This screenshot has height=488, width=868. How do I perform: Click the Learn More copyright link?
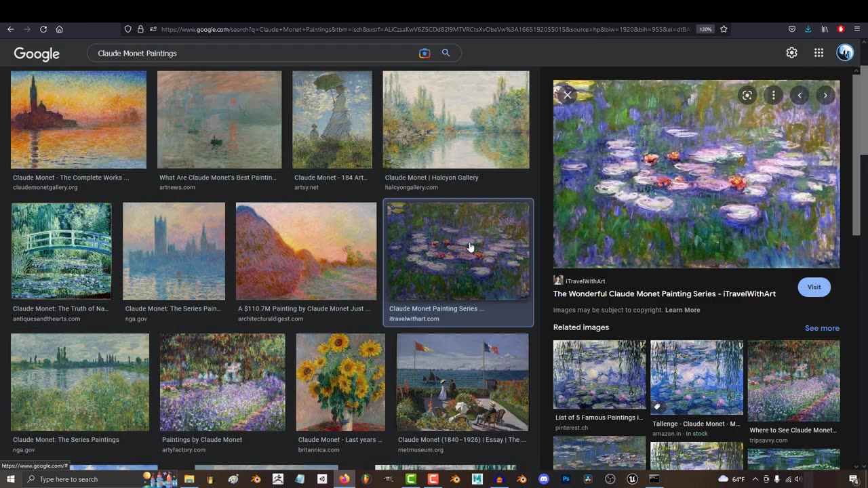click(682, 310)
